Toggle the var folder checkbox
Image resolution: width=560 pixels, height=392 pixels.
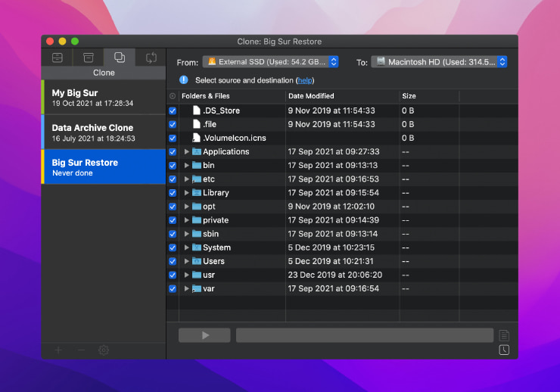(173, 289)
